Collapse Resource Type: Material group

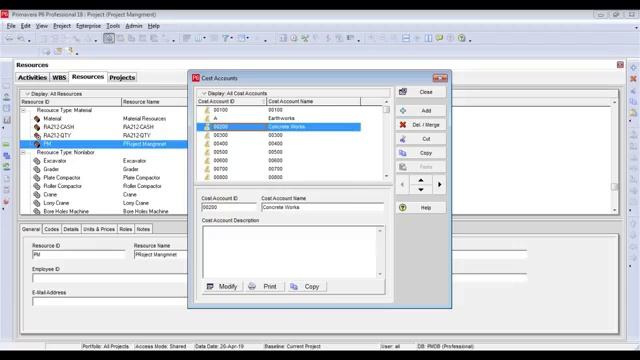[23, 110]
